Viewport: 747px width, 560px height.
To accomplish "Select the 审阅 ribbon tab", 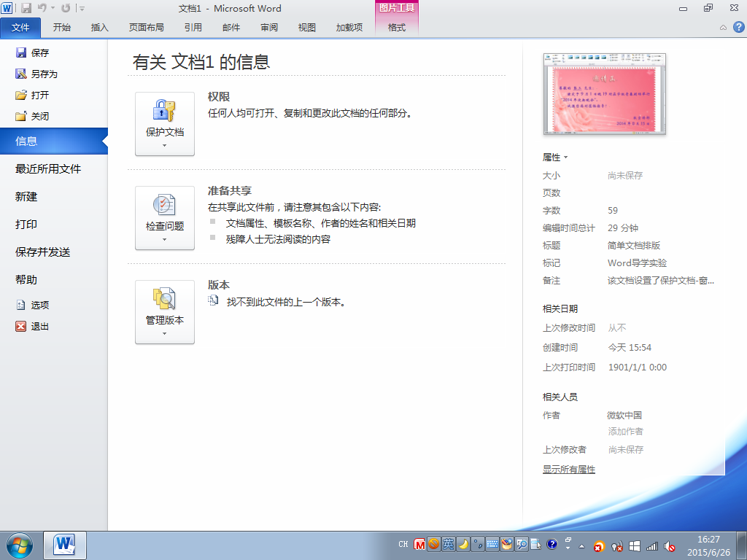I will coord(269,27).
